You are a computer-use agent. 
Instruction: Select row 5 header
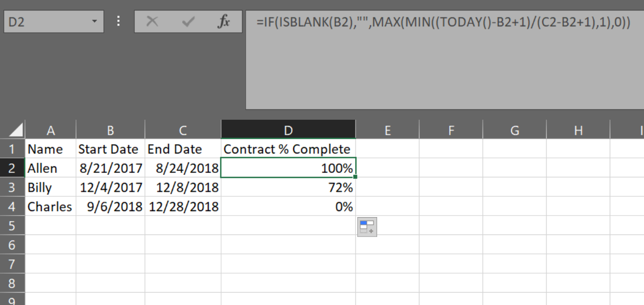coord(12,226)
